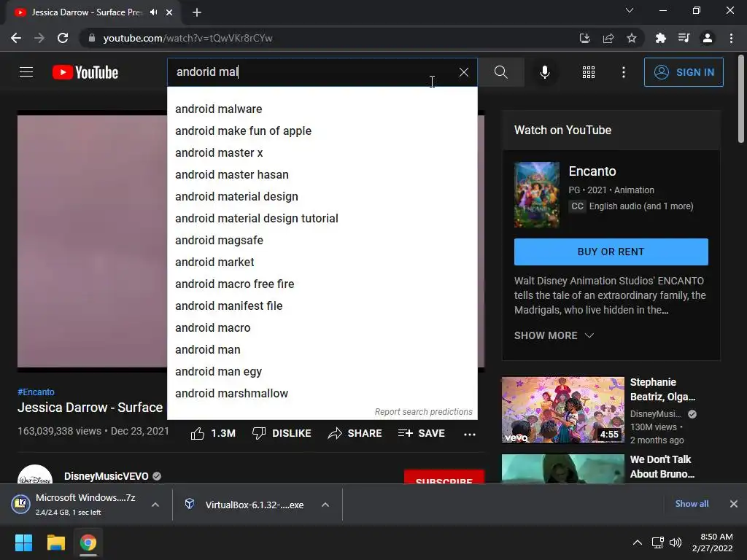The height and width of the screenshot is (560, 747).
Task: Select suggestion "android man egy"
Action: (322, 372)
